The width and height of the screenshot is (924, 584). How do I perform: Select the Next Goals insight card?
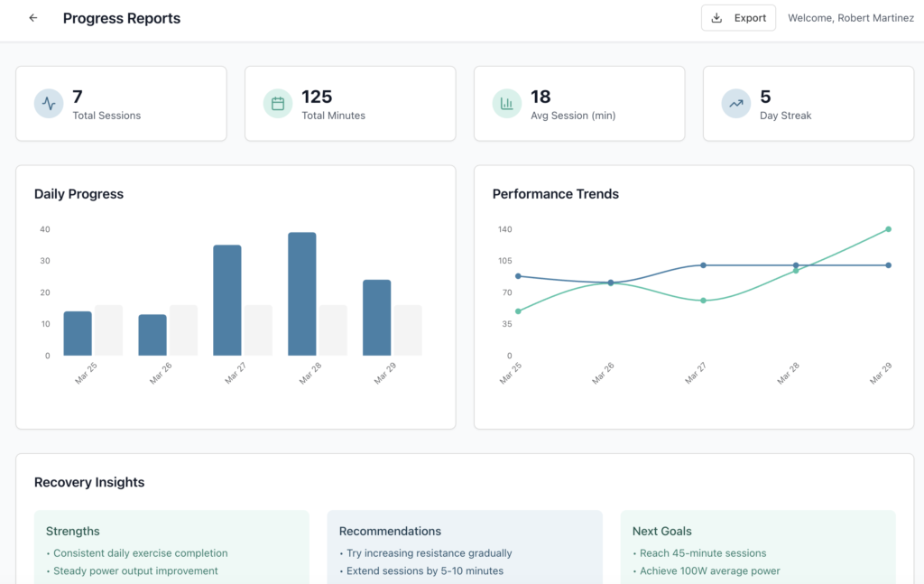tap(758, 547)
